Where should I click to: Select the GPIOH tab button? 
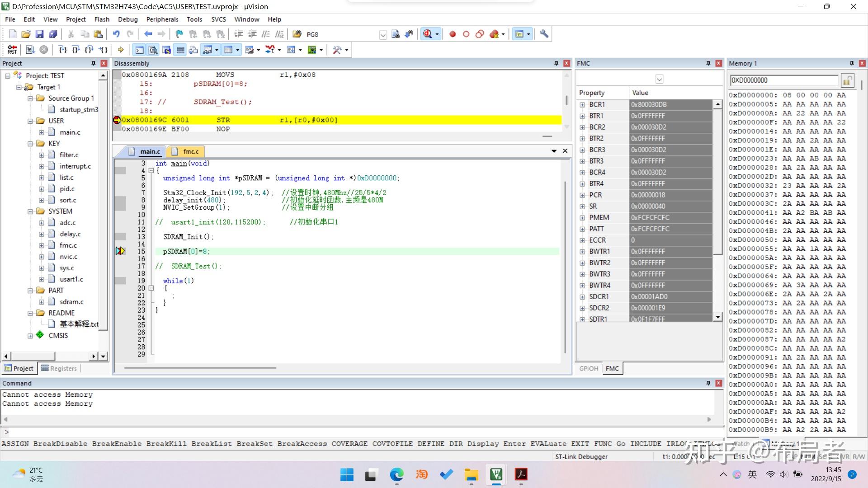(589, 368)
